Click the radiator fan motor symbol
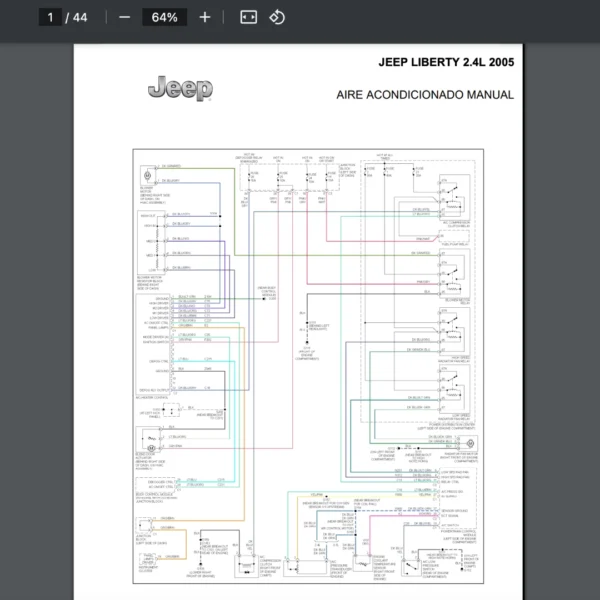Viewport: 600px width, 600px height. (471, 441)
